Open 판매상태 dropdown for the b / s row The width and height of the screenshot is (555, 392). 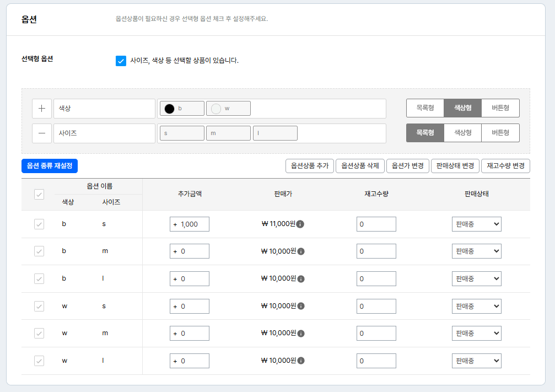476,224
